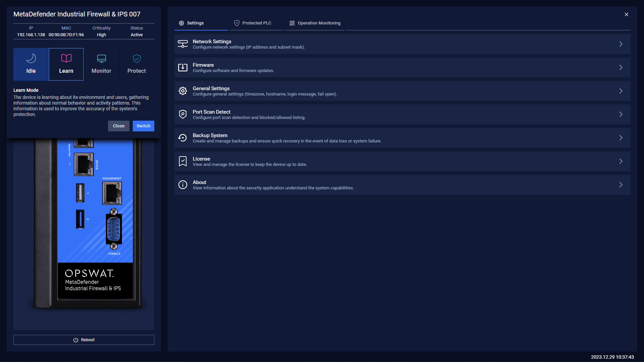Open General Settings title
This screenshot has width=644, height=362.
tap(211, 88)
